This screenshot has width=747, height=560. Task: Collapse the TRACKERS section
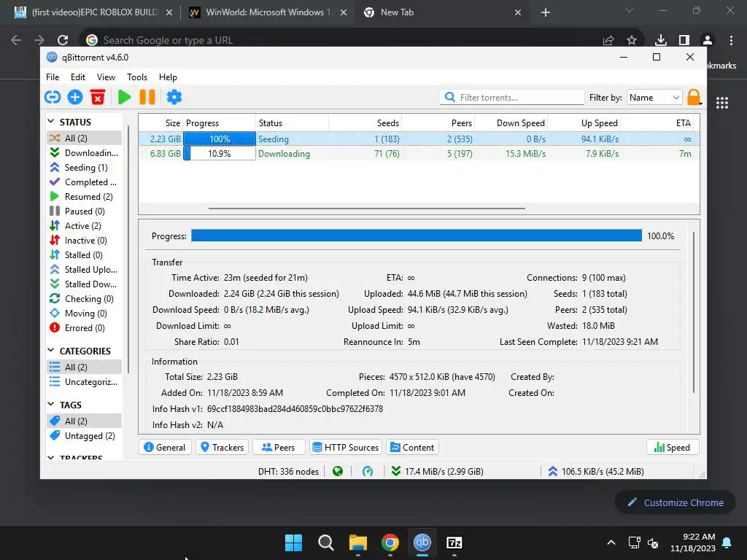point(51,457)
